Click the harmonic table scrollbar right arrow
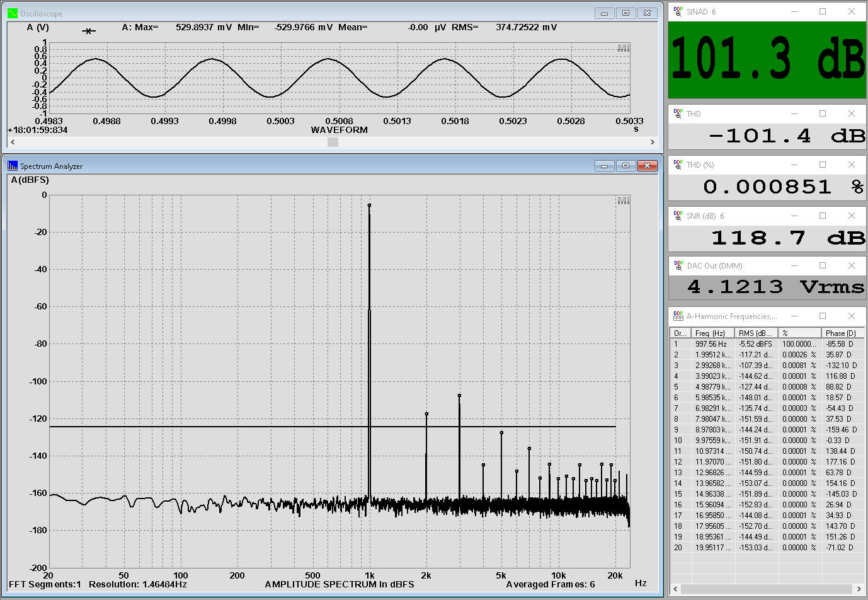 coord(859,589)
